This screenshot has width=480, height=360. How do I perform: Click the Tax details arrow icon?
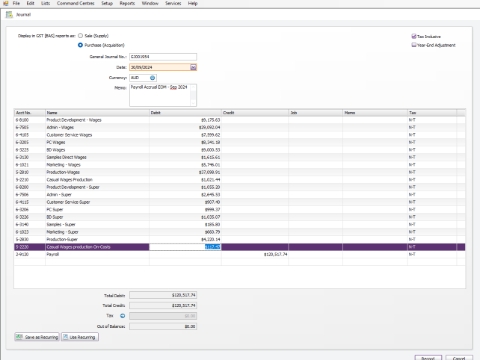coord(122,316)
